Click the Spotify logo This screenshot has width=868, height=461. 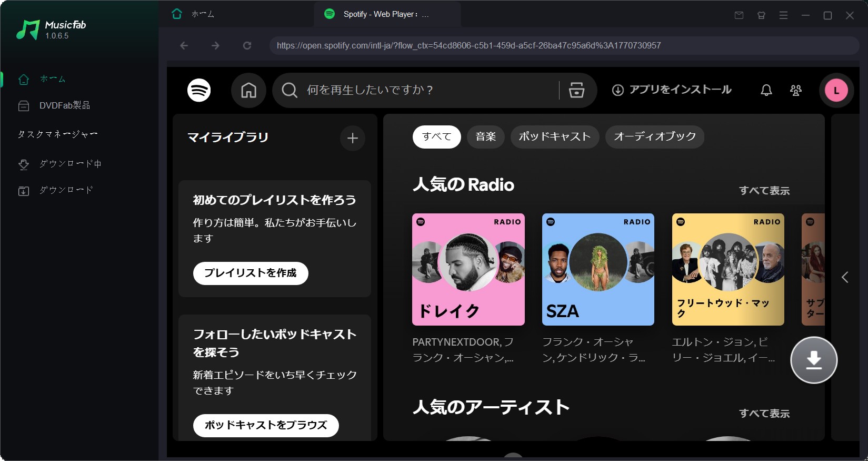click(199, 90)
